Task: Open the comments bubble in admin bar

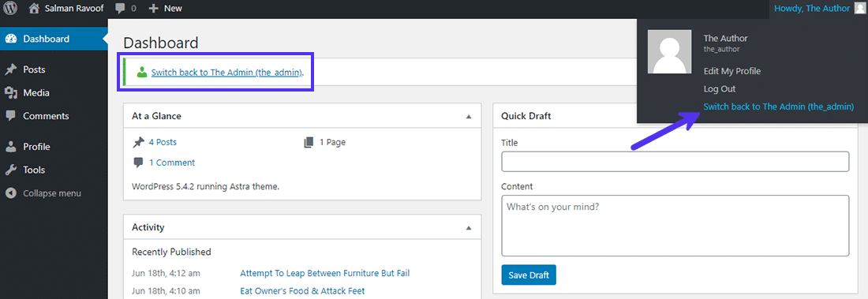Action: 120,9
